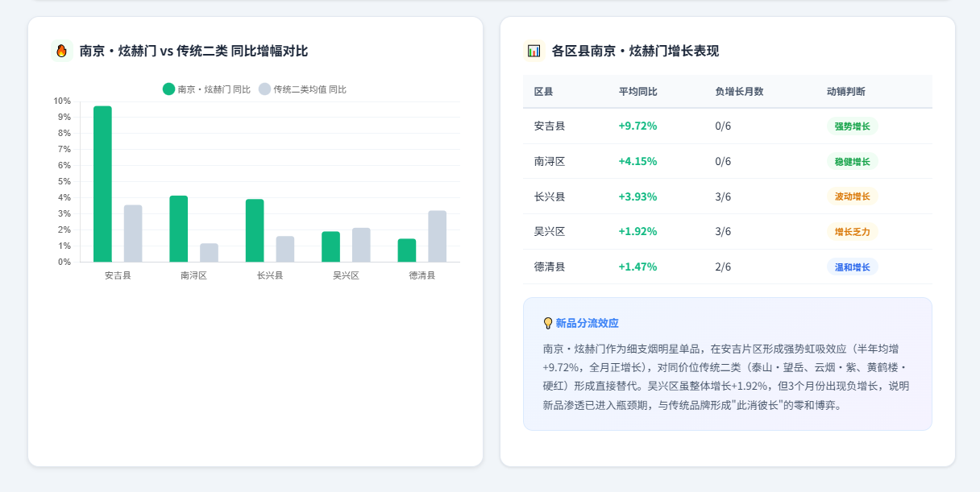Select the green 吴兴区 bar in the chart
Screen dimensions: 980x492
pos(330,246)
